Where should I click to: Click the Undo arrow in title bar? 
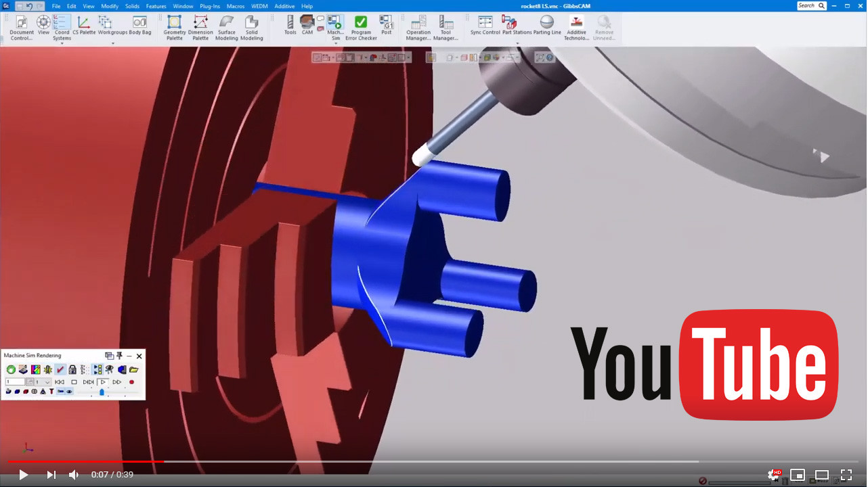29,6
